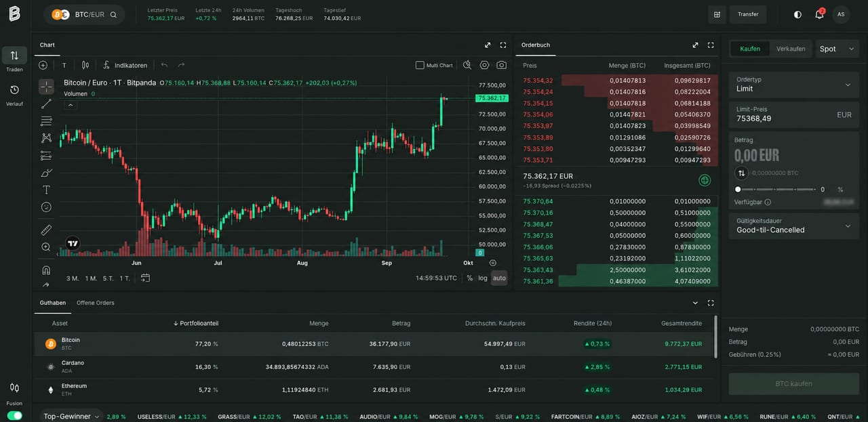Viewport: 868px width, 422px height.
Task: Select the Fibonacci retracement lines tool
Action: (46, 121)
